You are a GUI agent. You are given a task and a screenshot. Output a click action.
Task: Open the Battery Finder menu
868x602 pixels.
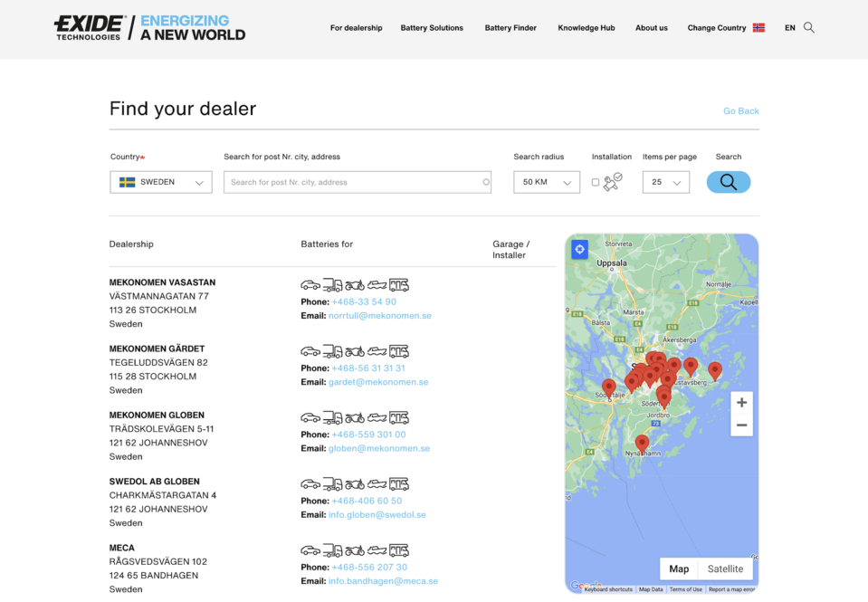[x=510, y=28]
